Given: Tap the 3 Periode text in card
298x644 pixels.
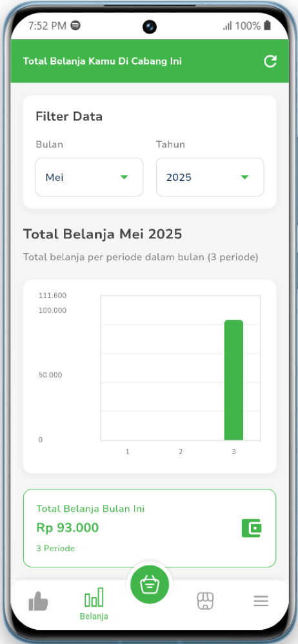Looking at the screenshot, I should click(55, 548).
